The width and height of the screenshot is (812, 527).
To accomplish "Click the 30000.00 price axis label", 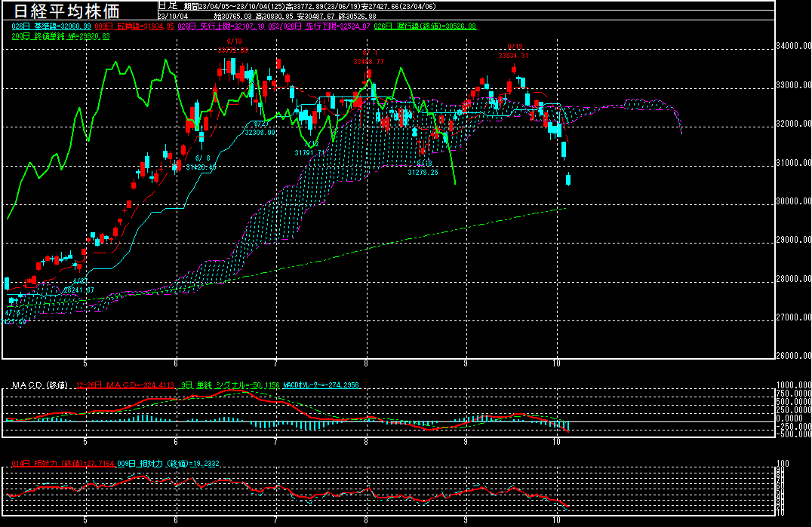I will click(793, 201).
